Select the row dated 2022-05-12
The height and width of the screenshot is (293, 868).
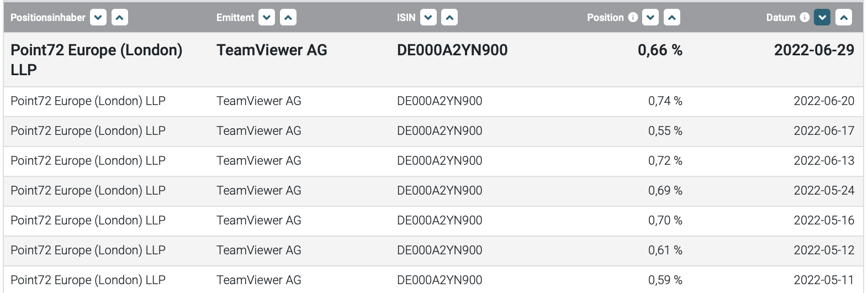click(x=433, y=250)
